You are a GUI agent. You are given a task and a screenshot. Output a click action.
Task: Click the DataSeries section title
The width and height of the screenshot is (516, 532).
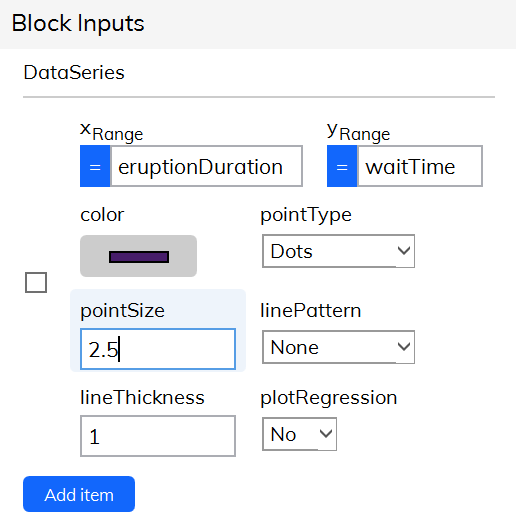coord(74,72)
